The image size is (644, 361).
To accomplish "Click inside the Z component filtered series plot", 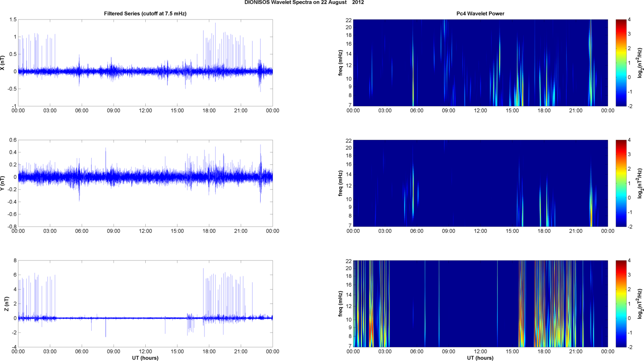I will [145, 304].
